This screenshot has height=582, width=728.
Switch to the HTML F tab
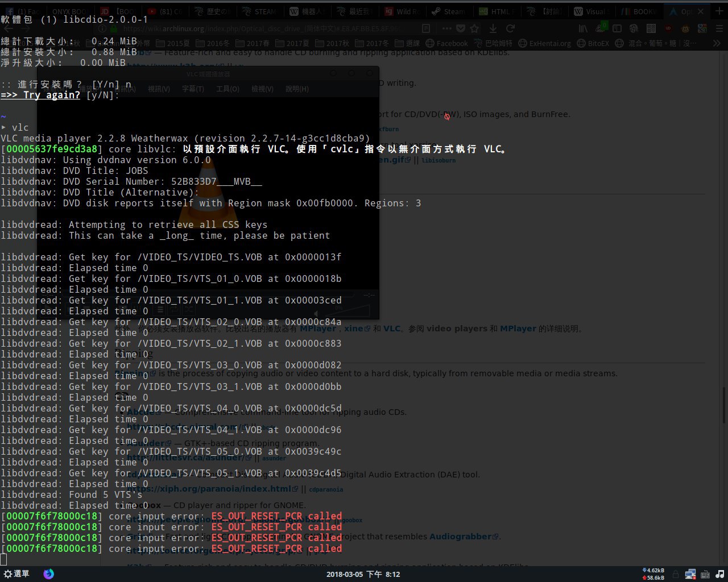(x=497, y=11)
